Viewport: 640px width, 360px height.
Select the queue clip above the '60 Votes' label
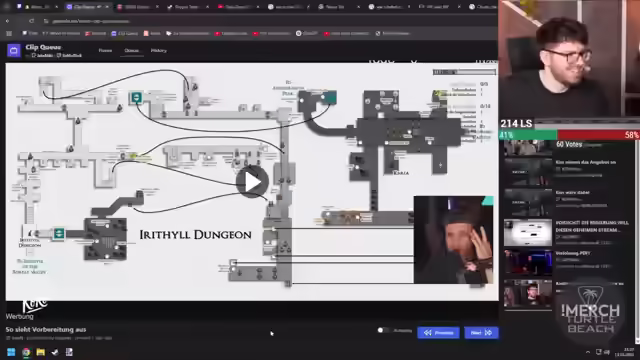tap(528, 147)
